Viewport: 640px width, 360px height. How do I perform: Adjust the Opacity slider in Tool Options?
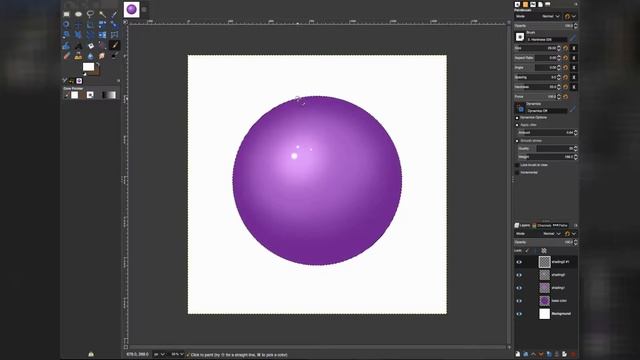(545, 25)
